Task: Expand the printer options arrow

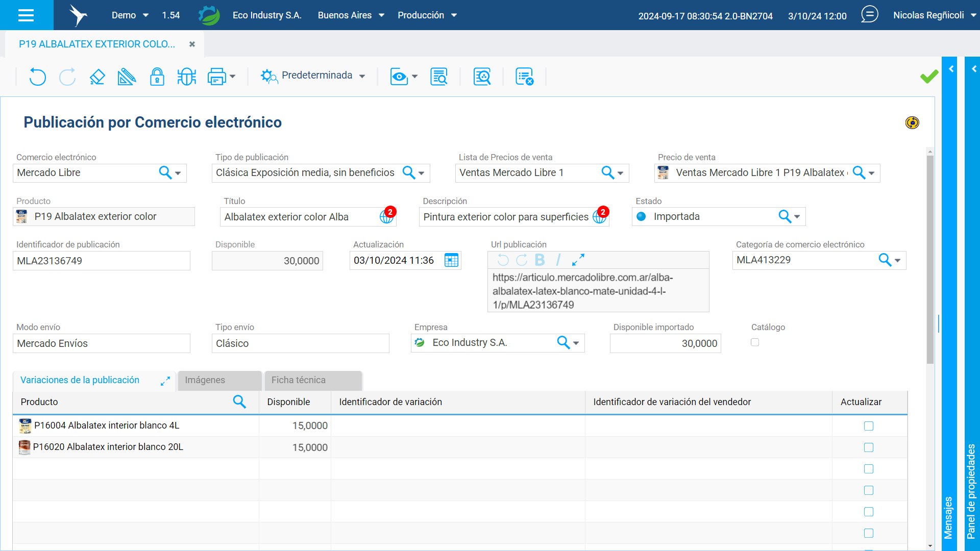Action: coord(233,77)
